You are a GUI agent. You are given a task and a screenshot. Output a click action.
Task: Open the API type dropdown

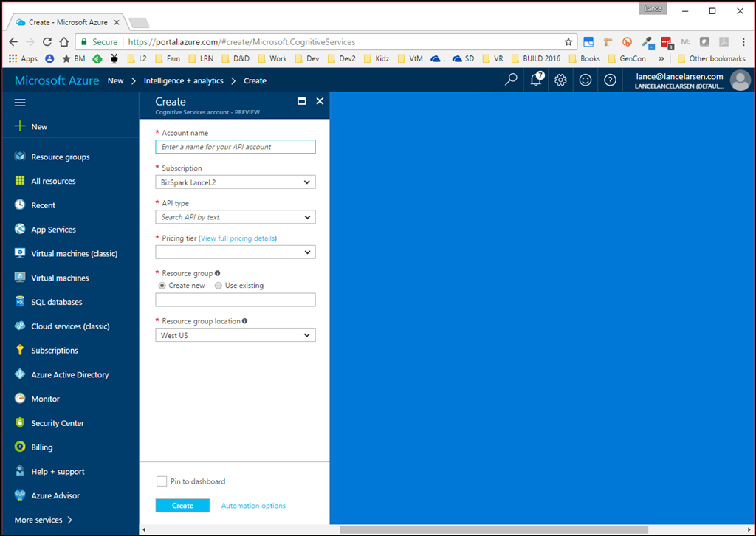[236, 217]
